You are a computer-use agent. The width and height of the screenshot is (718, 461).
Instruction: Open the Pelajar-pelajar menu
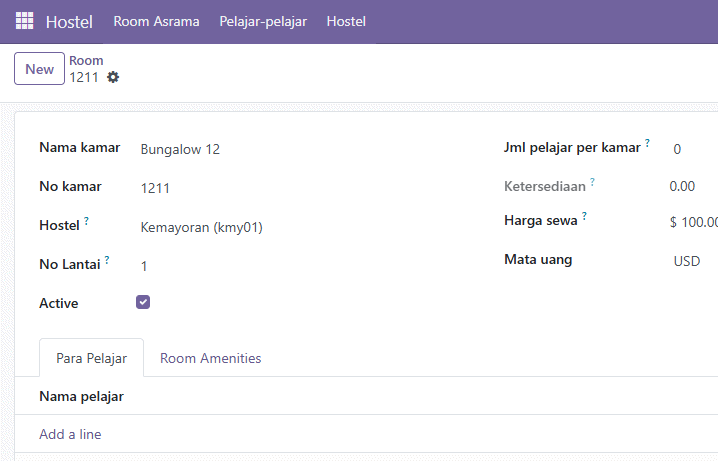[x=263, y=22]
